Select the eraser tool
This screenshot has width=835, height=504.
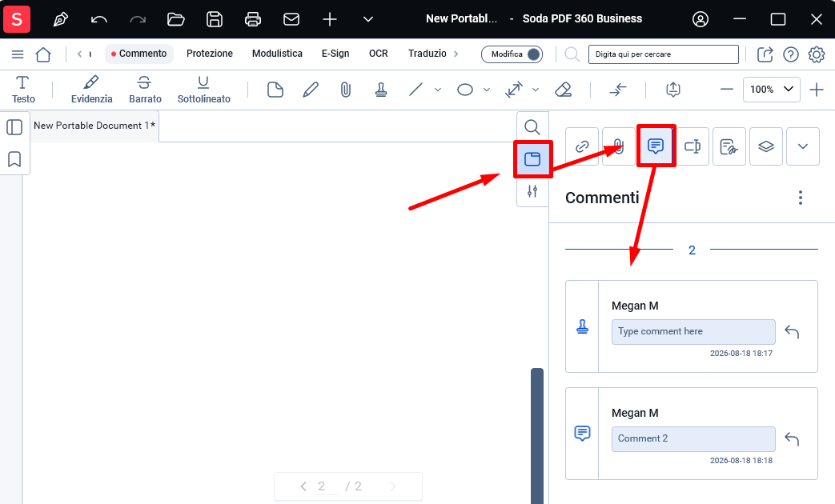[x=563, y=90]
